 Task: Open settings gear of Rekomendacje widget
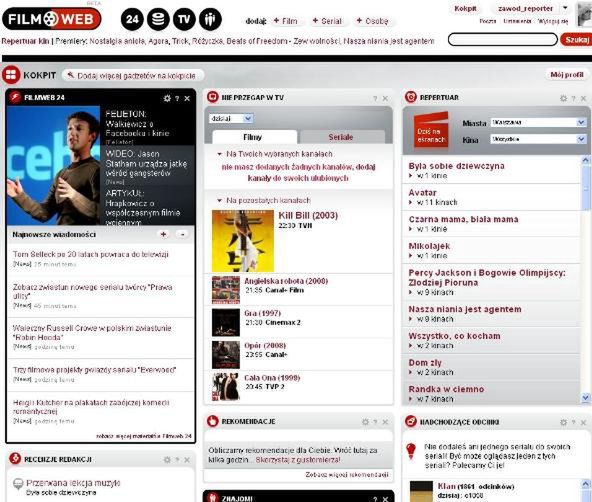tap(365, 422)
